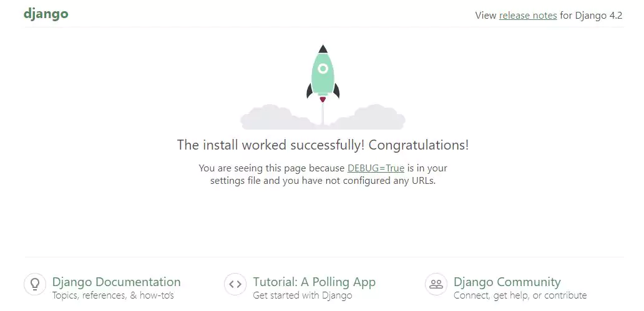
Task: Click "Connect, get help, or contribute" subtitle
Action: pos(520,295)
